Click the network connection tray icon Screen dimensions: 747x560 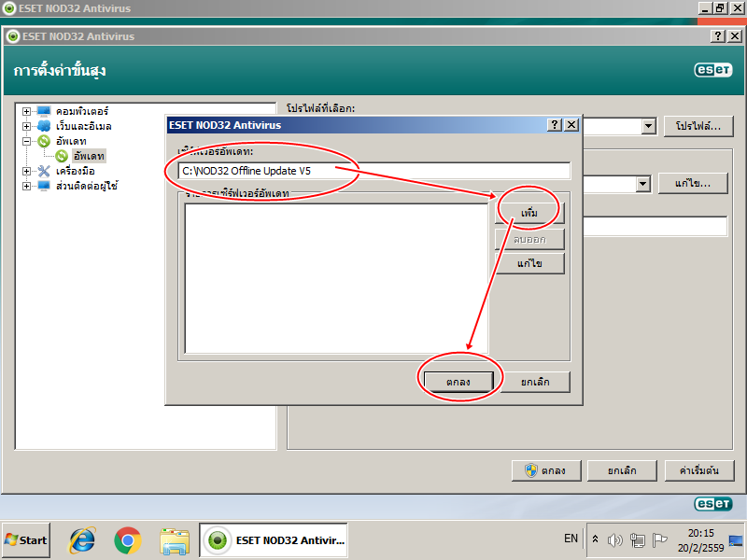pyautogui.click(x=637, y=540)
